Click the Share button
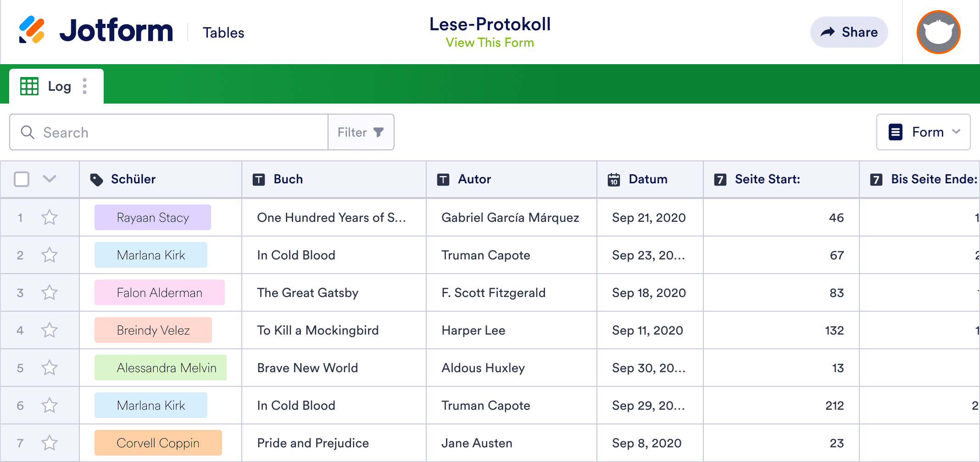980x462 pixels. click(849, 32)
